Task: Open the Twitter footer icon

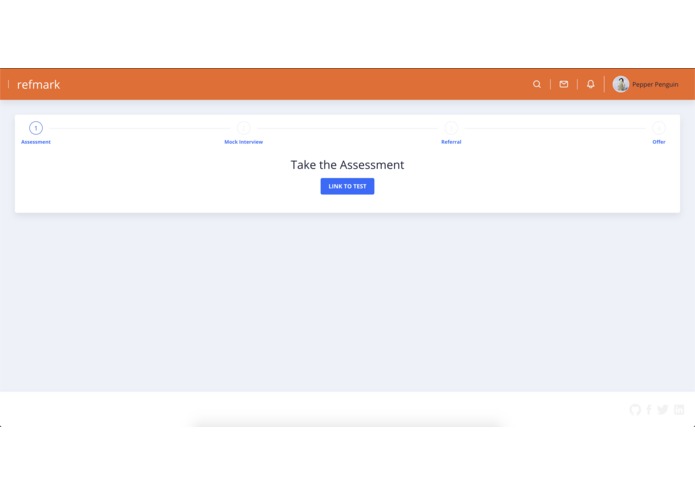Action: coord(663,409)
